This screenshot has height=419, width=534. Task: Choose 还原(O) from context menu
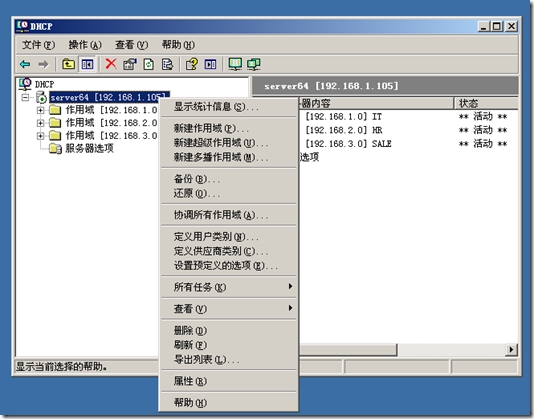pyautogui.click(x=229, y=194)
